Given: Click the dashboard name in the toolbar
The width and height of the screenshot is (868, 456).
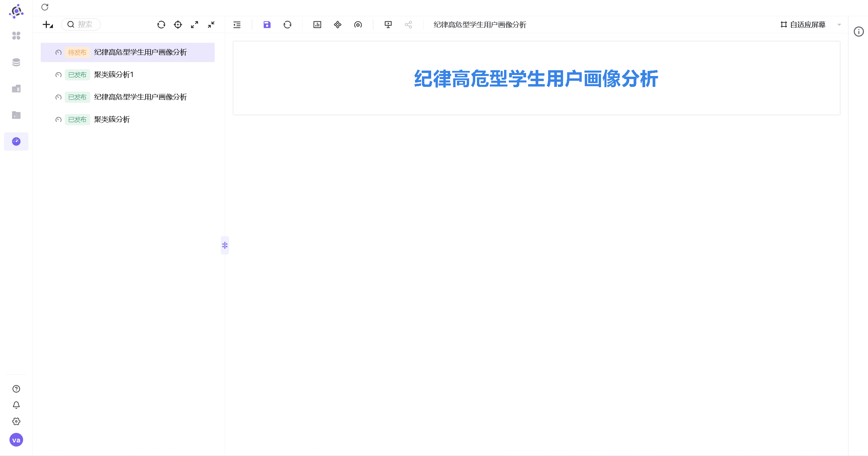Looking at the screenshot, I should (x=480, y=24).
